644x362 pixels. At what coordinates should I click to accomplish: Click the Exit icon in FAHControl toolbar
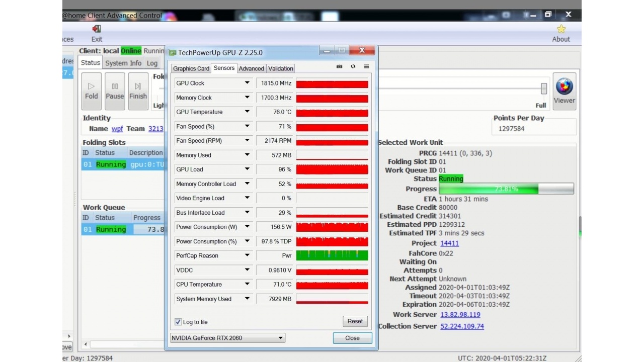(x=97, y=29)
